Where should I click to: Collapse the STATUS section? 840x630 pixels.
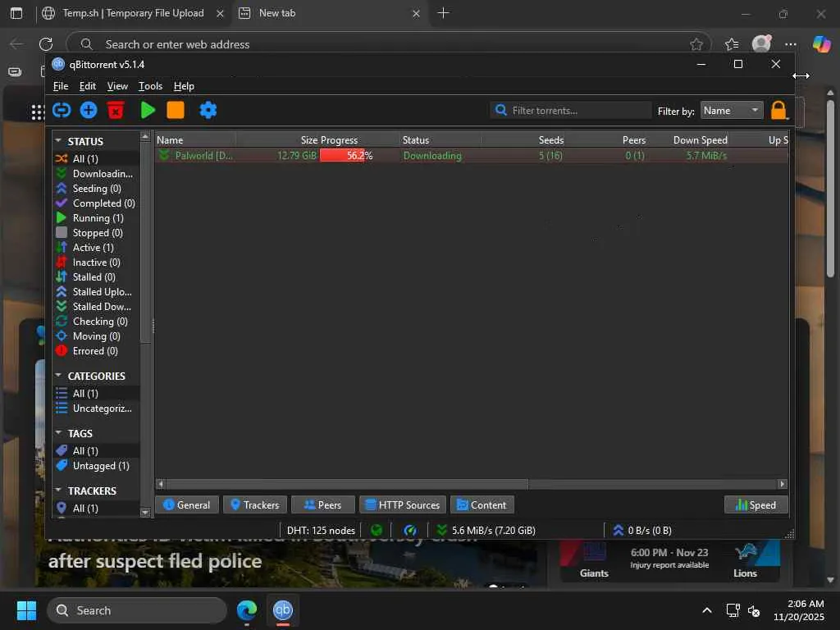click(58, 140)
